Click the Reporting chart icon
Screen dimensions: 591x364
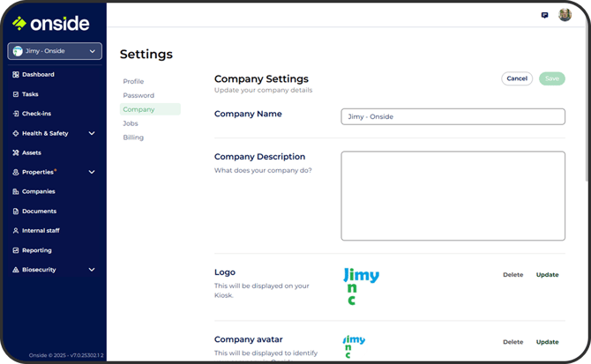(16, 250)
